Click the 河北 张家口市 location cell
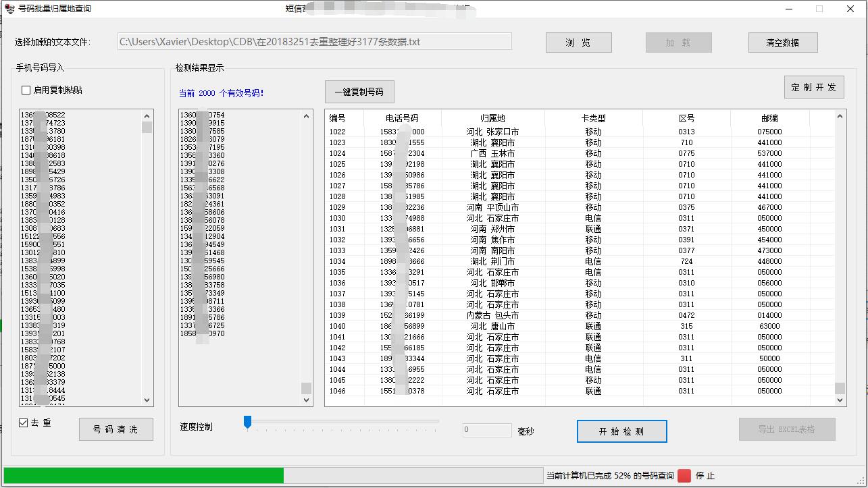Image resolution: width=868 pixels, height=488 pixels. (493, 132)
